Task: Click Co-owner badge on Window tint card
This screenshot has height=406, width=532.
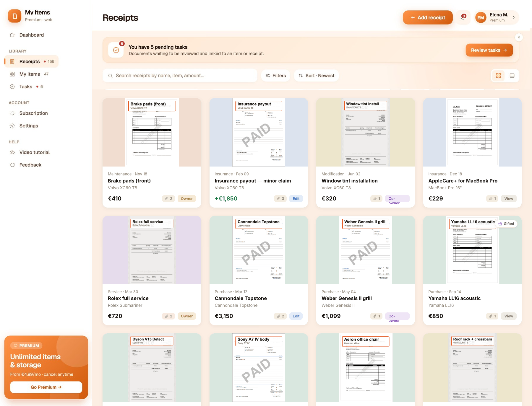Action: [397, 199]
